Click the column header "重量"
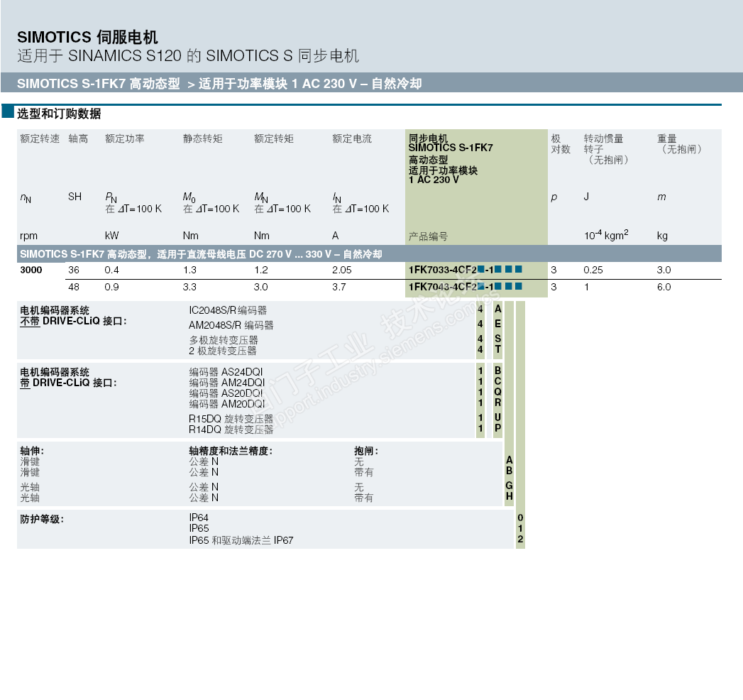Viewport: 743px width, 700px height. pyautogui.click(x=666, y=138)
